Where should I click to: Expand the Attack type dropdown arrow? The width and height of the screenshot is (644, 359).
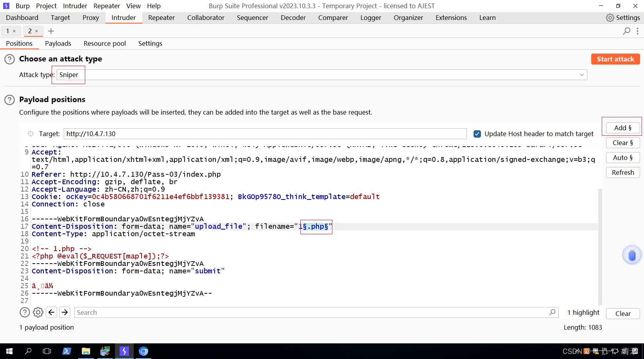582,75
